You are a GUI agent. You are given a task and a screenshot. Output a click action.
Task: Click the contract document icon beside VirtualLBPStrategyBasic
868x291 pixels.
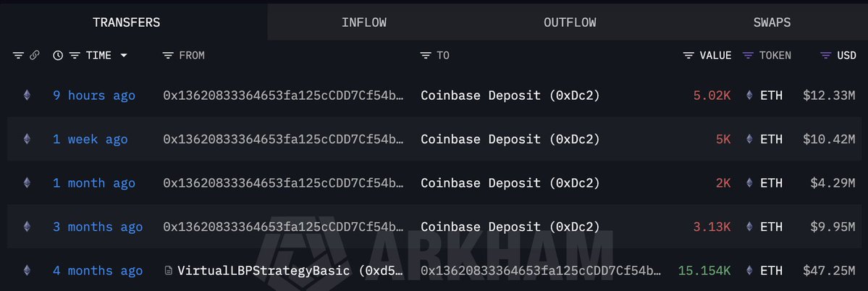(x=169, y=271)
